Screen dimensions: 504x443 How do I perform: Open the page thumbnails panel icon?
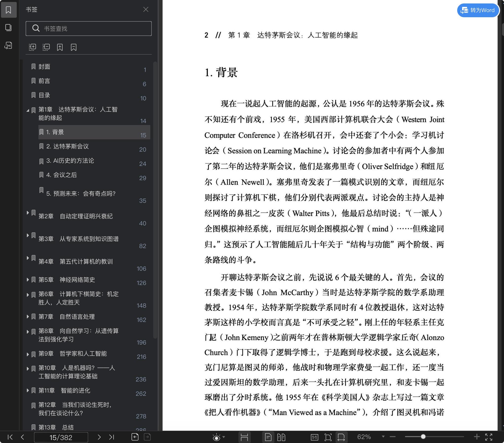[9, 28]
